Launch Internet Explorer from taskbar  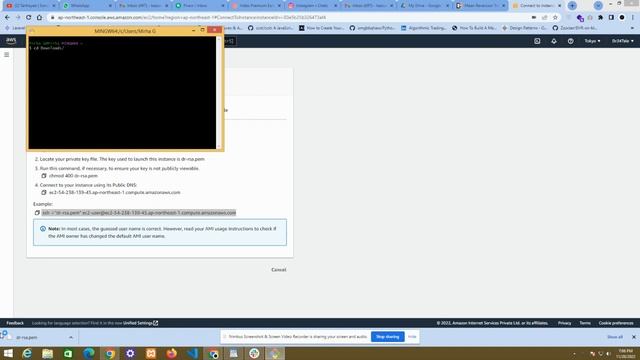27,353
